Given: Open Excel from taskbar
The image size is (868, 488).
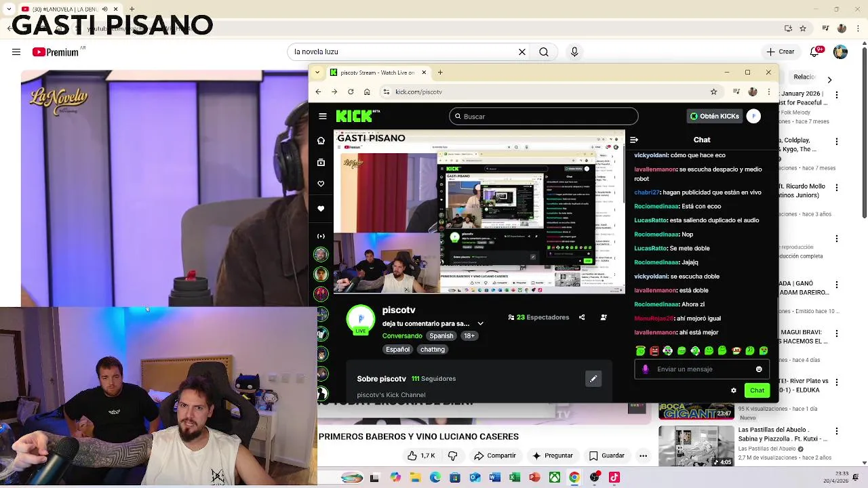Looking at the screenshot, I should pyautogui.click(x=515, y=478).
